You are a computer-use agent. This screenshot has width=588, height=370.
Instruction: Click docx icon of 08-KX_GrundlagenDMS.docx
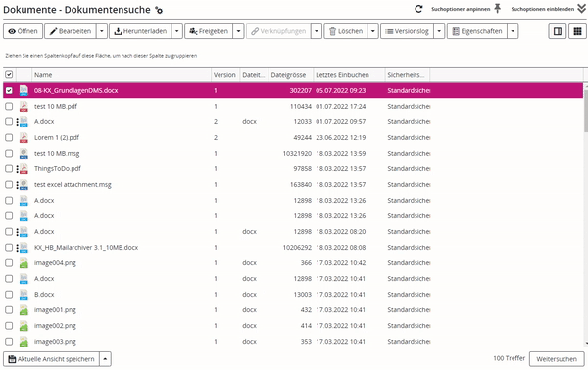pos(24,91)
